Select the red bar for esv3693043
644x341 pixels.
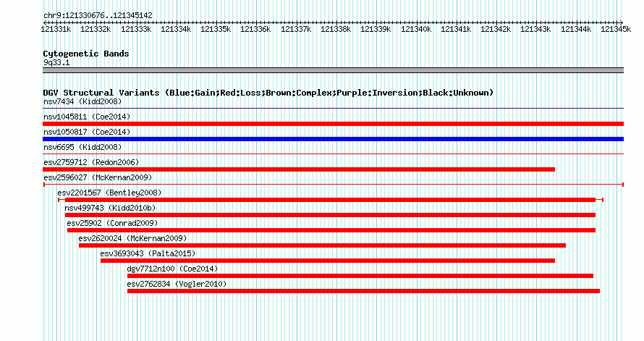tap(328, 261)
